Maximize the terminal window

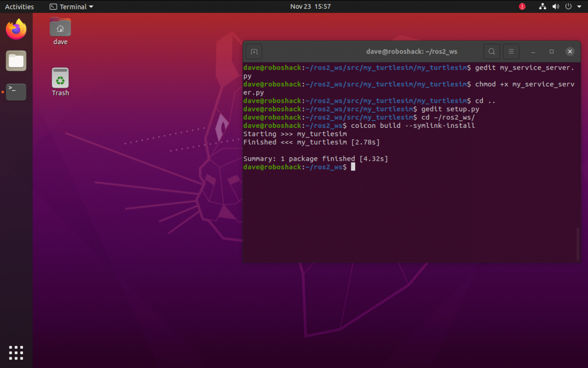(551, 51)
